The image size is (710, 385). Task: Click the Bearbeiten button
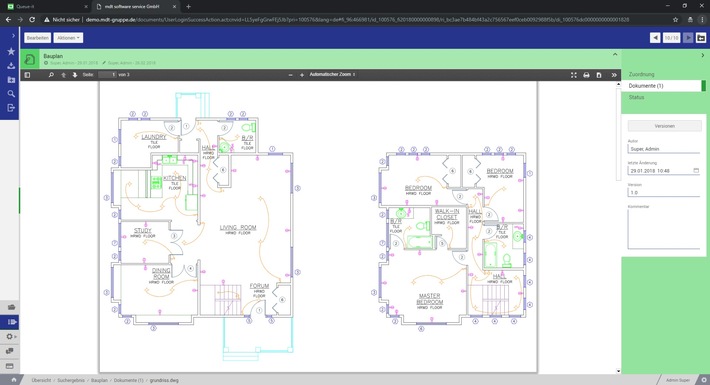pyautogui.click(x=38, y=38)
